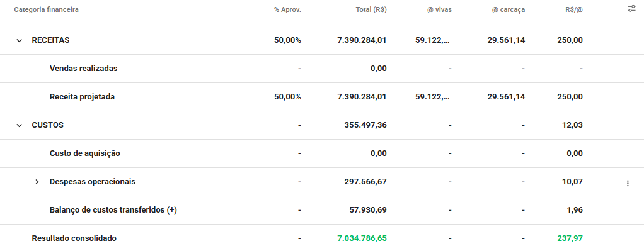
Task: Select the Resultado consolidado row label
Action: [x=74, y=238]
